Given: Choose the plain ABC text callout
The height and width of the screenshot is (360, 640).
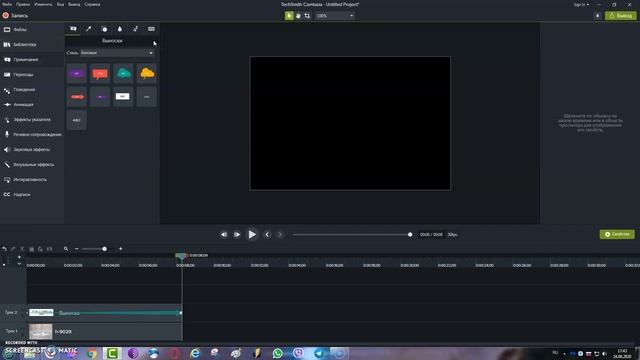Looking at the screenshot, I should (77, 120).
